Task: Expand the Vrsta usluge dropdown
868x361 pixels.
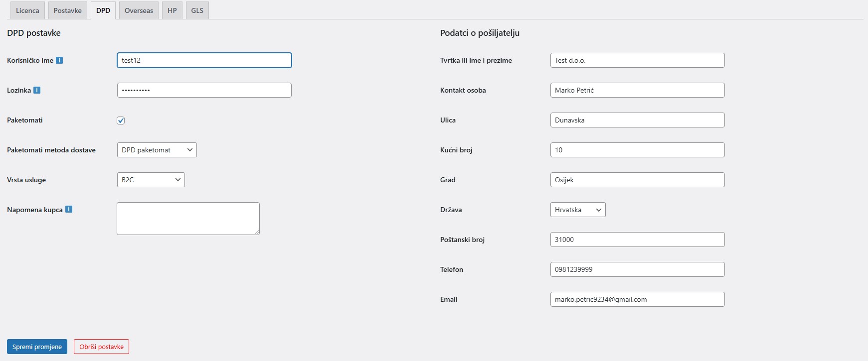Action: (151, 180)
